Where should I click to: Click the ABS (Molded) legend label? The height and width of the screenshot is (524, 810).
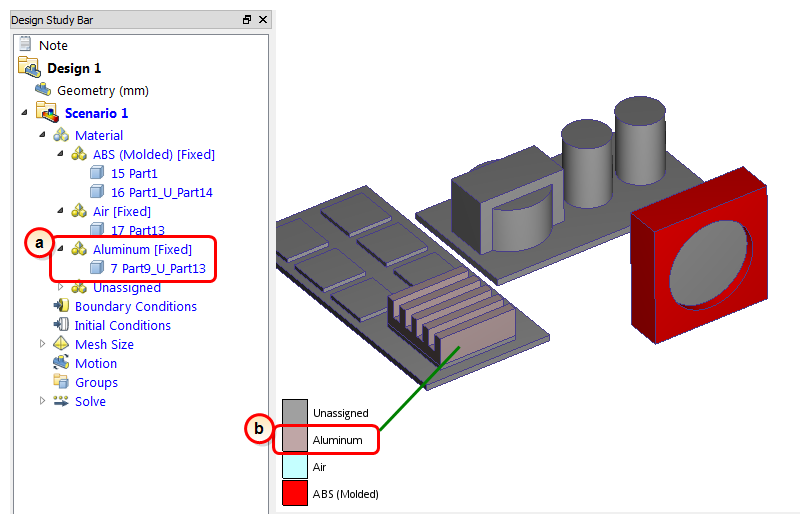click(x=346, y=494)
